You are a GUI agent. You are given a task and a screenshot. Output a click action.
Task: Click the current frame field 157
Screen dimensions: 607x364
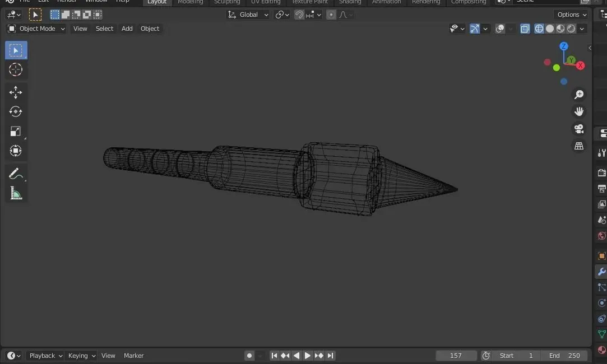(x=456, y=356)
